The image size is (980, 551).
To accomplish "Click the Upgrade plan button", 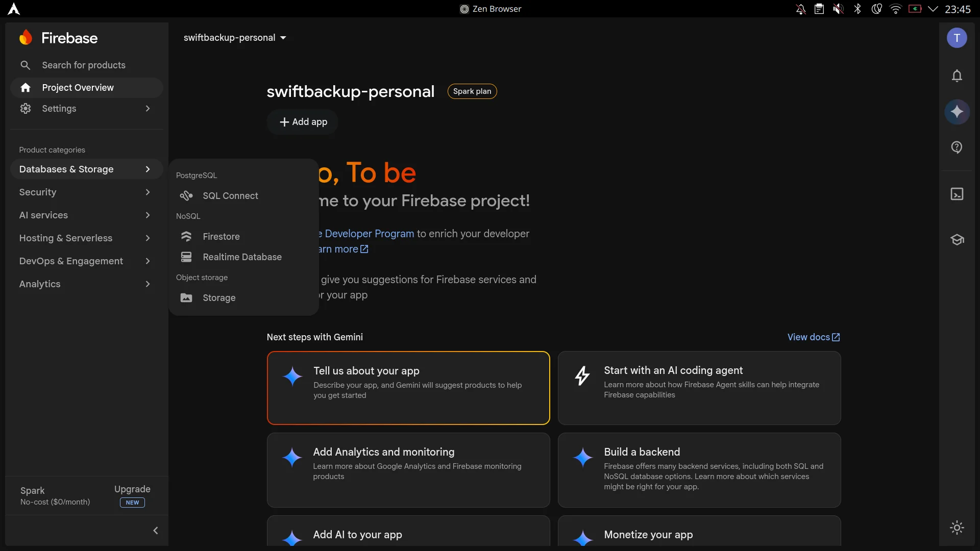I will coord(132,495).
